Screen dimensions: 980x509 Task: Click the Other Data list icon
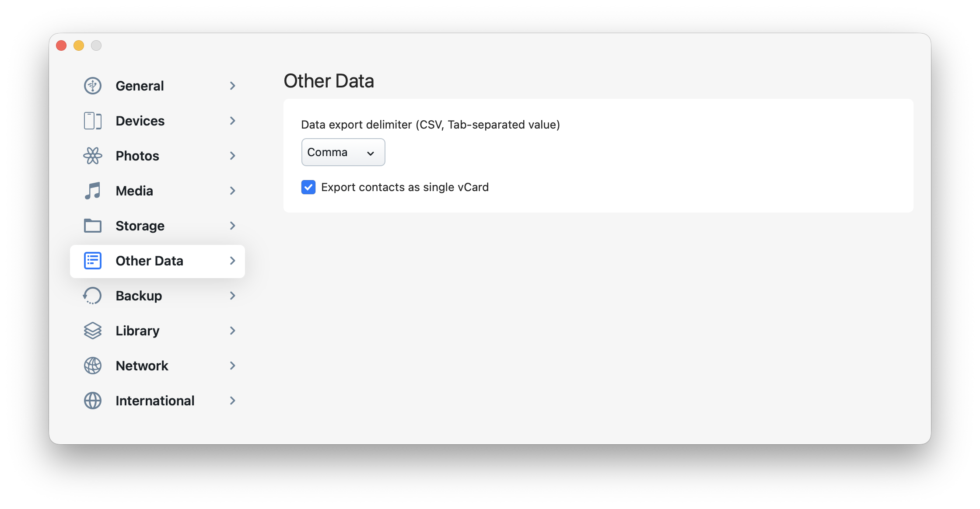[x=93, y=261]
